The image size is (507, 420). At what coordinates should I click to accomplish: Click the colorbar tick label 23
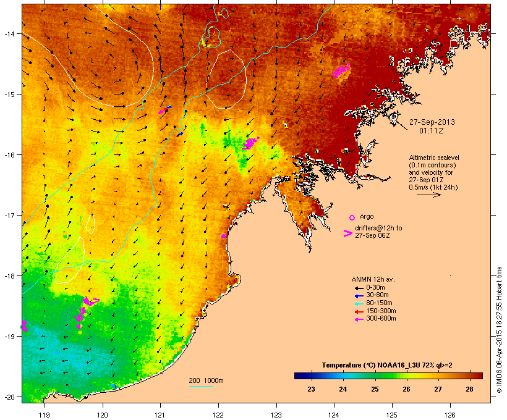pos(311,389)
